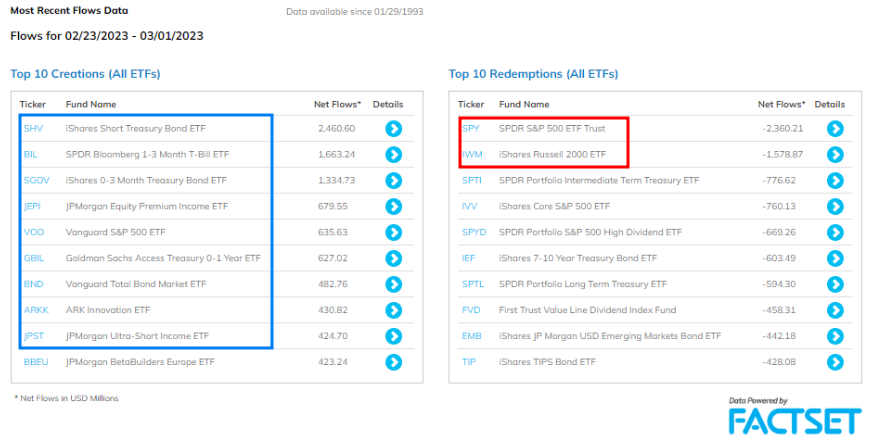Open details arrow for IWM row

(835, 154)
